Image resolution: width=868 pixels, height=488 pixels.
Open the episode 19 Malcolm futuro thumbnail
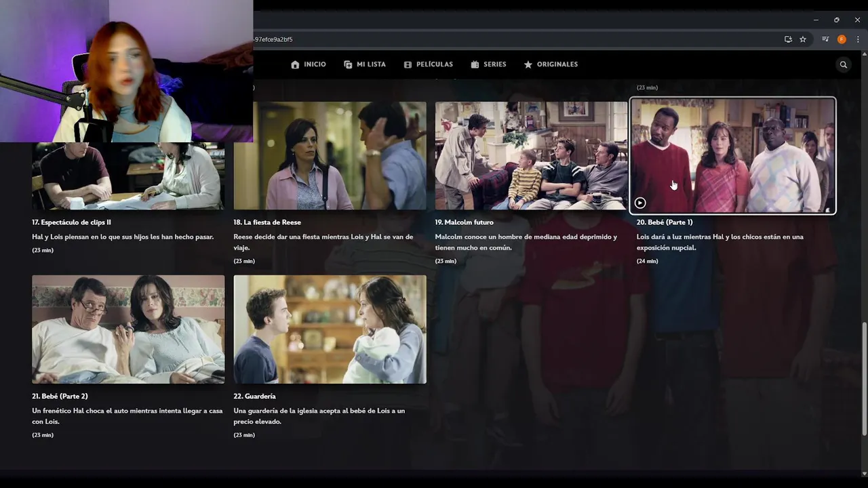tap(532, 156)
